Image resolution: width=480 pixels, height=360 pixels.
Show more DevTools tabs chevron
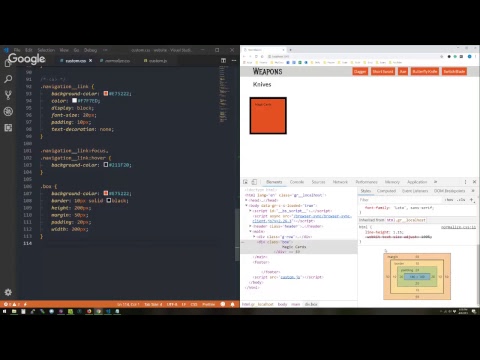coord(435,182)
